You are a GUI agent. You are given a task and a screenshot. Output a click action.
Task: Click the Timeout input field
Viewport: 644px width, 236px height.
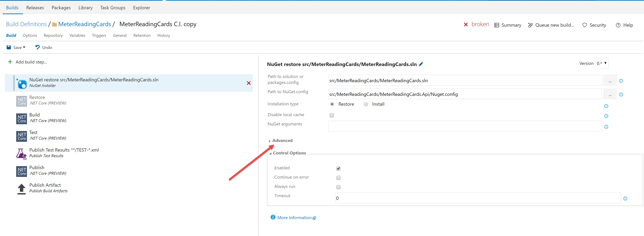(x=478, y=198)
